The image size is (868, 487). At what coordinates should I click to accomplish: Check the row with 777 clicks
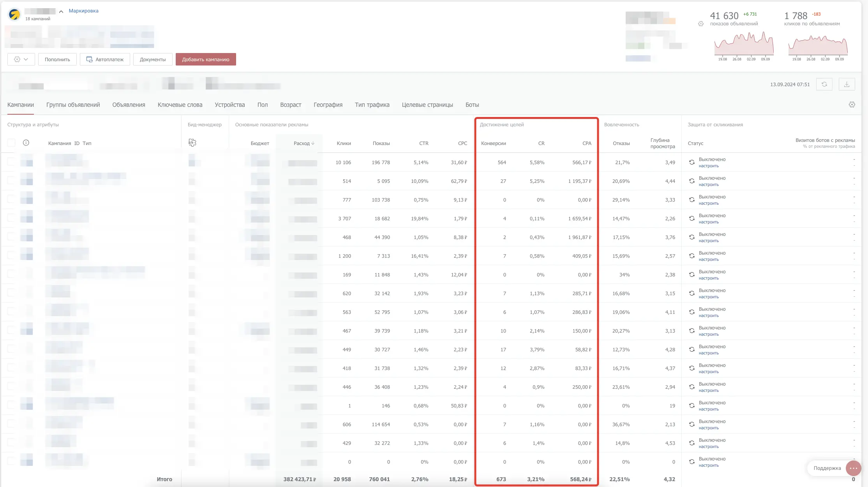click(x=11, y=199)
